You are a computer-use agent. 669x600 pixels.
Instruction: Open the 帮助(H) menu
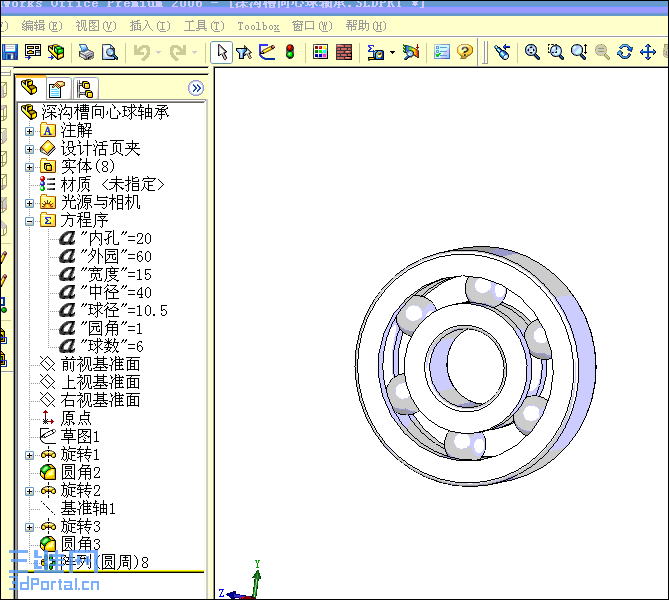tap(366, 26)
